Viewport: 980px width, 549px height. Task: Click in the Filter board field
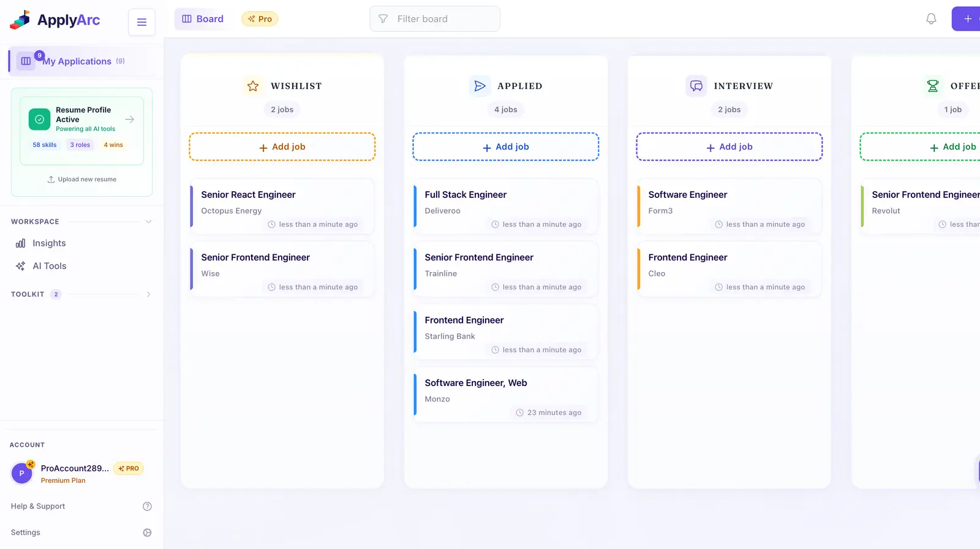point(435,19)
